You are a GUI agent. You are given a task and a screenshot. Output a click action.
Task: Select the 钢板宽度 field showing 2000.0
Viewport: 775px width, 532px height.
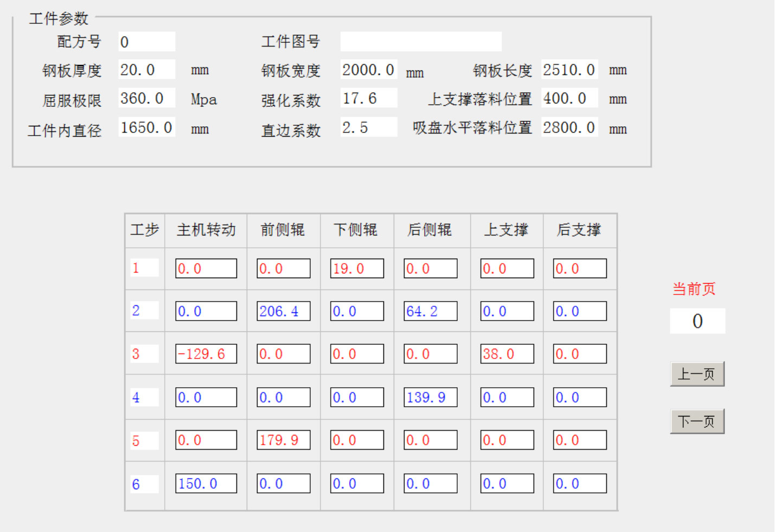(x=368, y=70)
